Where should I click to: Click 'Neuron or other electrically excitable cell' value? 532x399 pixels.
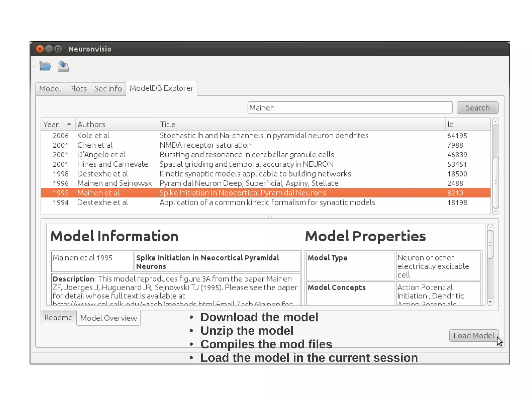pyautogui.click(x=433, y=266)
